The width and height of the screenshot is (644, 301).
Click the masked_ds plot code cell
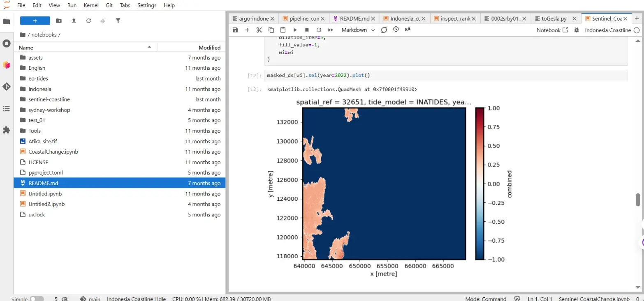[x=446, y=76]
